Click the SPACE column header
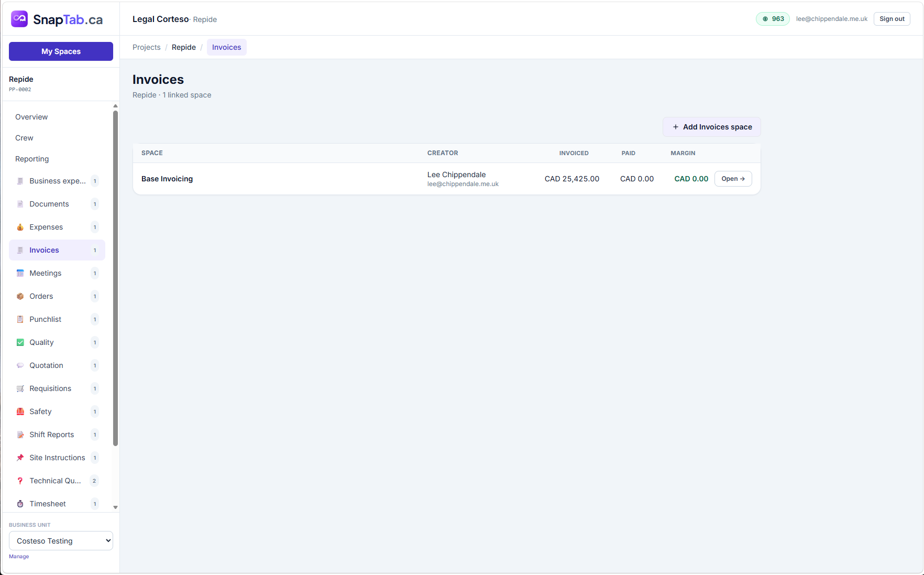The height and width of the screenshot is (575, 924). point(152,153)
